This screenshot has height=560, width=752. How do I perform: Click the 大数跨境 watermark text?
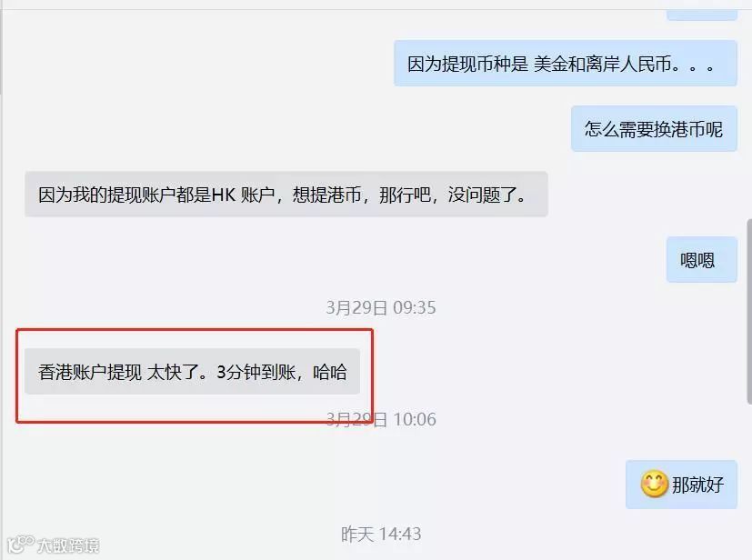(68, 545)
